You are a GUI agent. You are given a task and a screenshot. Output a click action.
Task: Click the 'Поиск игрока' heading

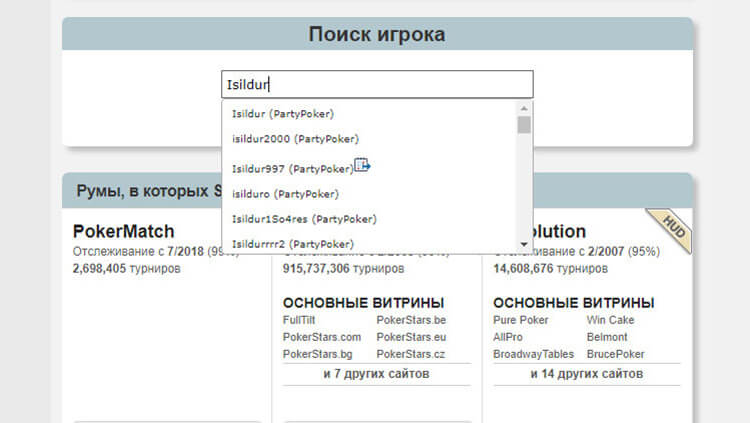pyautogui.click(x=377, y=34)
